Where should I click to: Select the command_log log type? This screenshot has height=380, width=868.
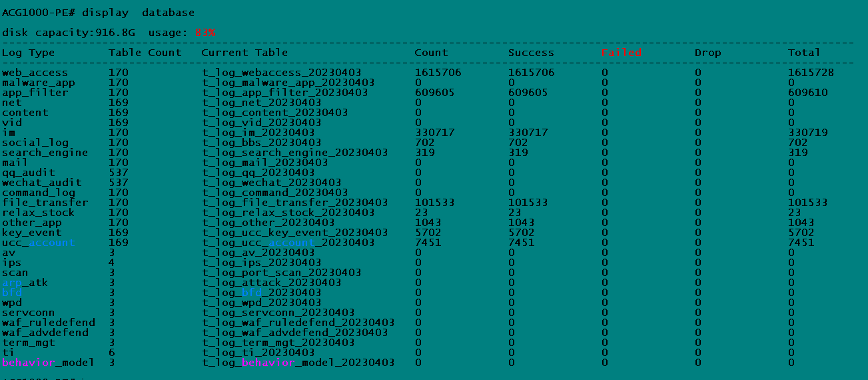(x=39, y=193)
